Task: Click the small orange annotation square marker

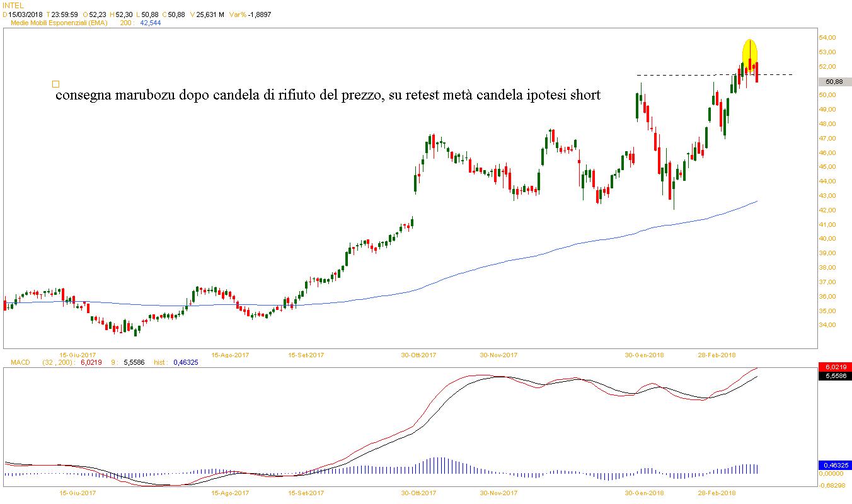Action: coord(55,84)
